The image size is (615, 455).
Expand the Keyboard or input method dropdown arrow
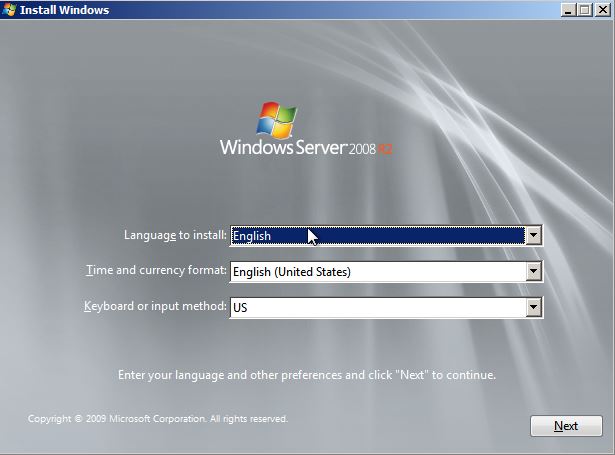(x=533, y=307)
